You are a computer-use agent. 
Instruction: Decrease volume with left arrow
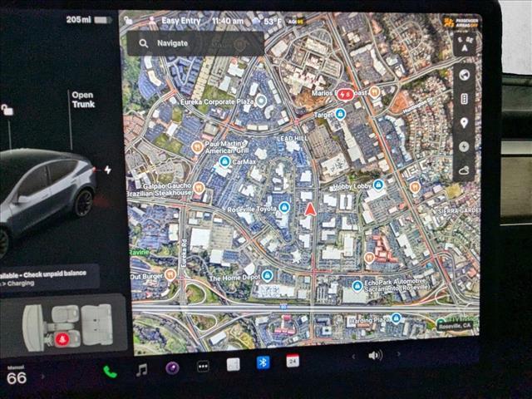[353, 356]
